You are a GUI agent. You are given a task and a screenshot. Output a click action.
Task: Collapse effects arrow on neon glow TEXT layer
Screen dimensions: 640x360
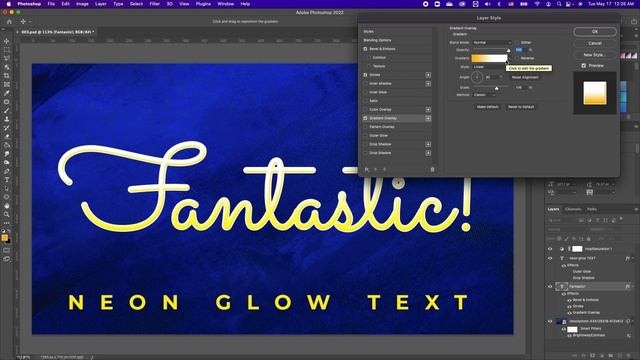633,258
